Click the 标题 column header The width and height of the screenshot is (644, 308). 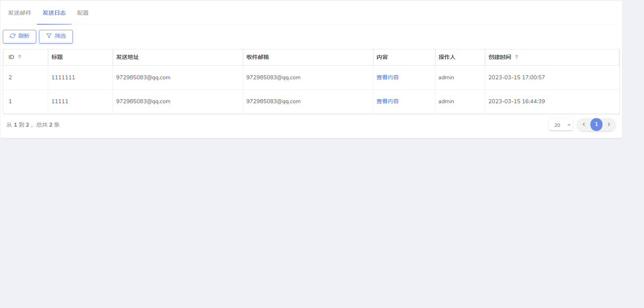[x=57, y=57]
